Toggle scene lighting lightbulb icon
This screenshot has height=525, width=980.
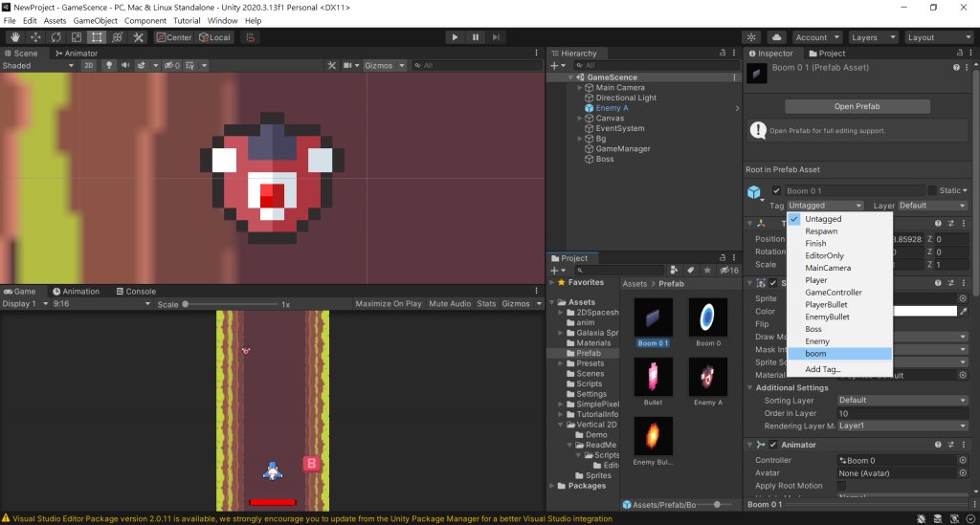pyautogui.click(x=108, y=66)
